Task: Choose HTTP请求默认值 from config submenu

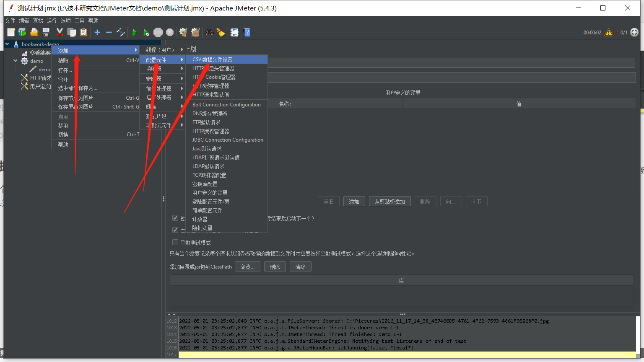Action: (x=226, y=95)
